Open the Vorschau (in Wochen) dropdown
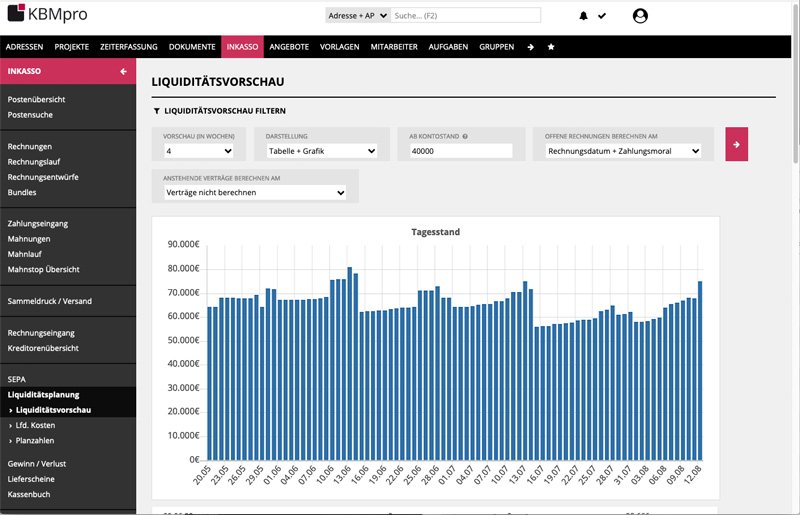The height and width of the screenshot is (515, 800). pos(198,151)
